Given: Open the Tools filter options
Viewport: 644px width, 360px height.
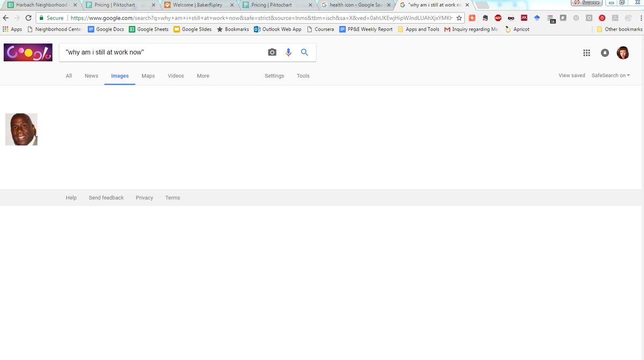Looking at the screenshot, I should coord(303,76).
